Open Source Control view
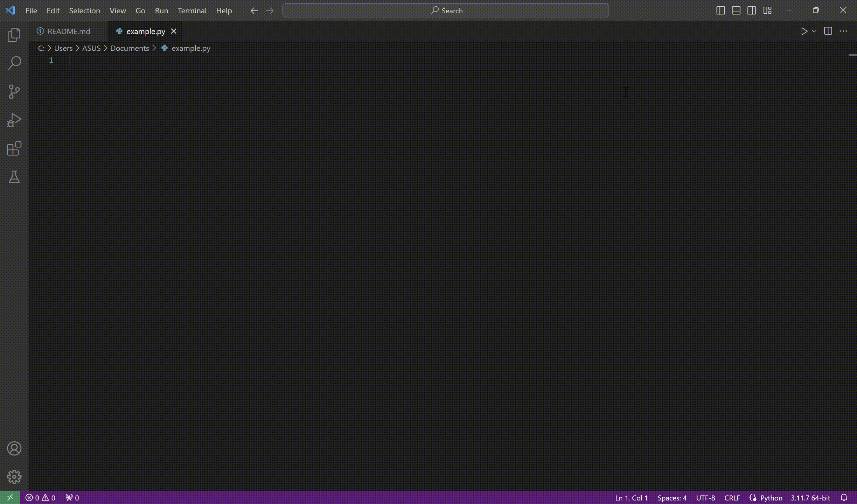Viewport: 857px width, 504px height. (x=14, y=92)
